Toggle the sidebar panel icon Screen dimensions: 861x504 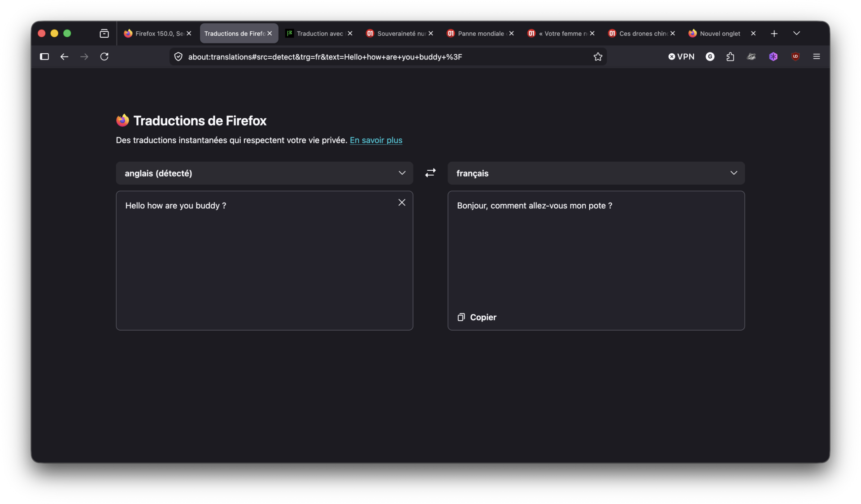point(44,57)
